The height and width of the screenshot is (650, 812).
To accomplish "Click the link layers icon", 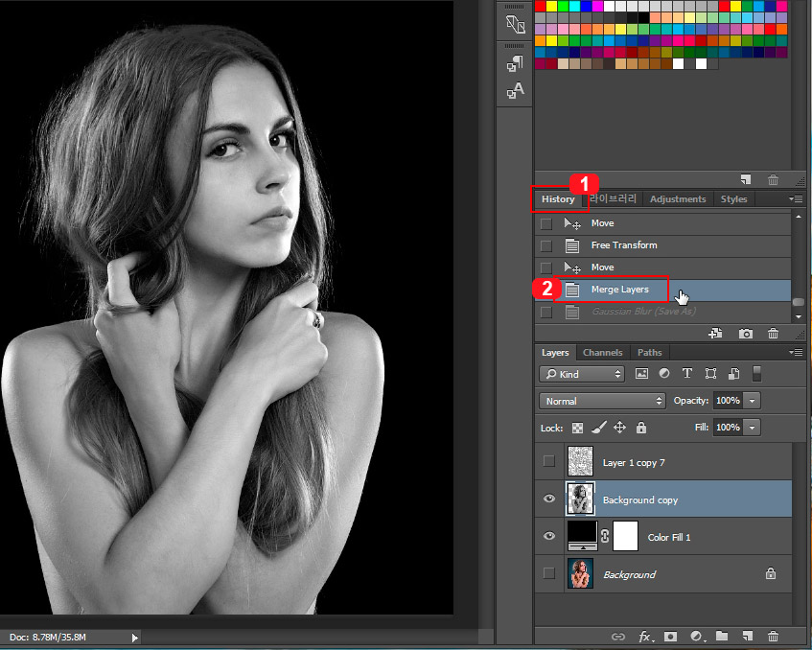I will click(617, 636).
